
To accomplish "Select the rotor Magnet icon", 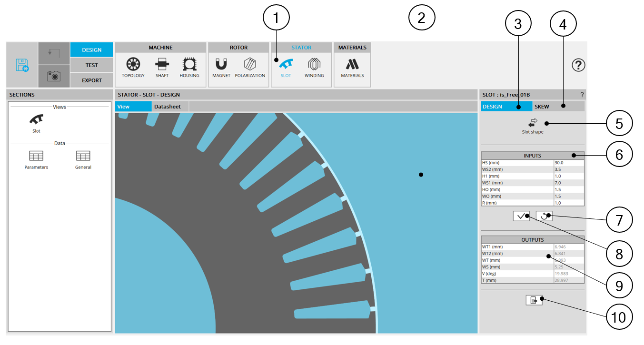I will [221, 65].
